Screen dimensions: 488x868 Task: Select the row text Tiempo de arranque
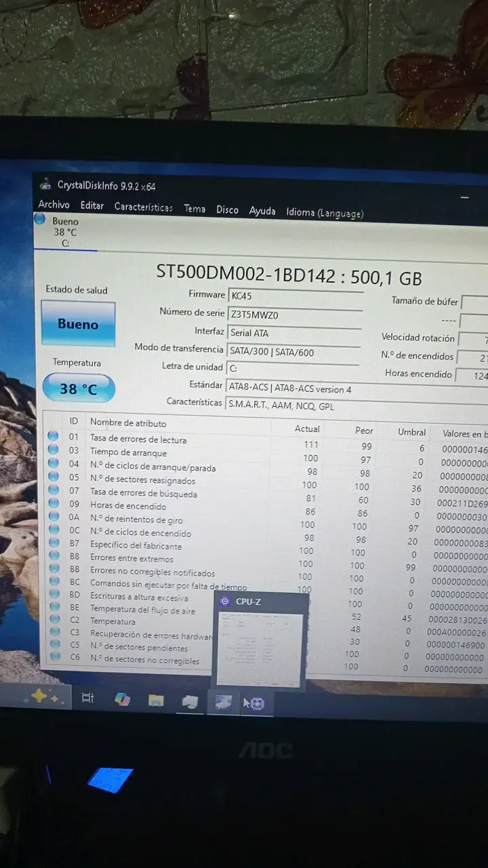tap(128, 452)
